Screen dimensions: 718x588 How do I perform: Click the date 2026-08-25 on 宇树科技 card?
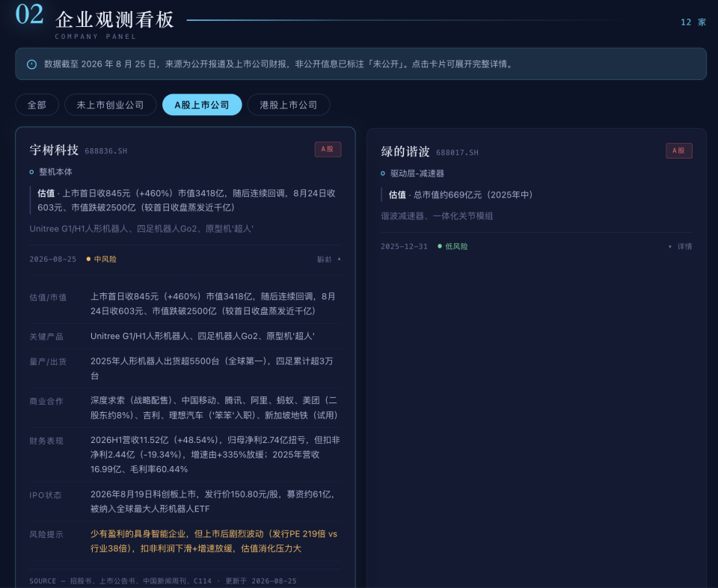pos(52,260)
